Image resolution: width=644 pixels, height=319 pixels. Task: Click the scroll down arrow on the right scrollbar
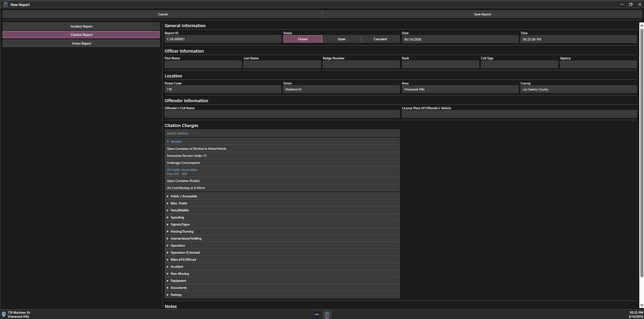click(641, 305)
